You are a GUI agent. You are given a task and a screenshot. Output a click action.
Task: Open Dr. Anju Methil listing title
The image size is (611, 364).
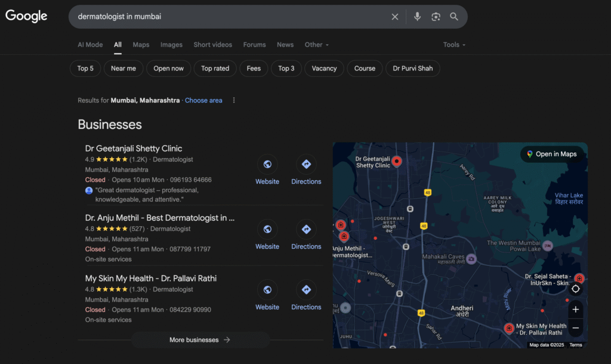point(160,218)
